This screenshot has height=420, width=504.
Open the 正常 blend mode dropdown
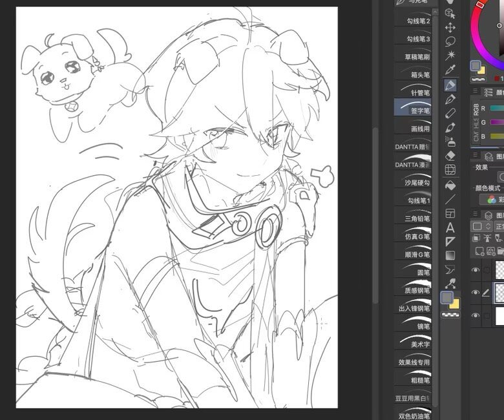point(499,226)
